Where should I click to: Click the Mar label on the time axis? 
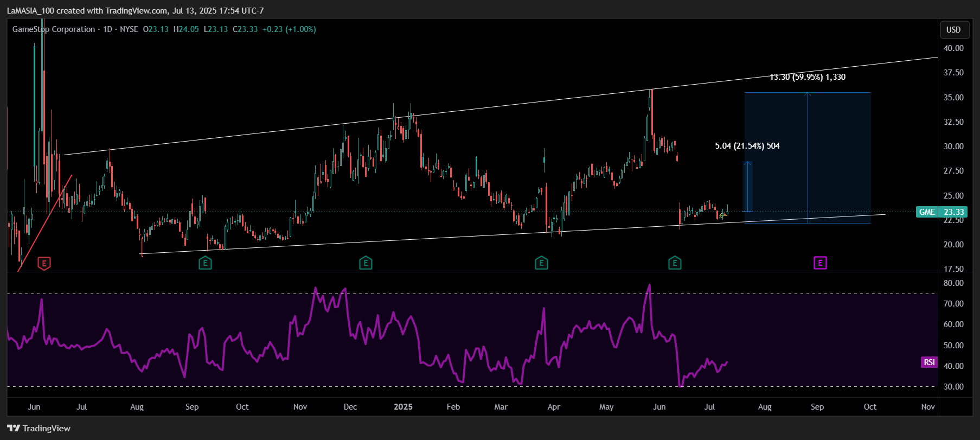[x=501, y=407]
